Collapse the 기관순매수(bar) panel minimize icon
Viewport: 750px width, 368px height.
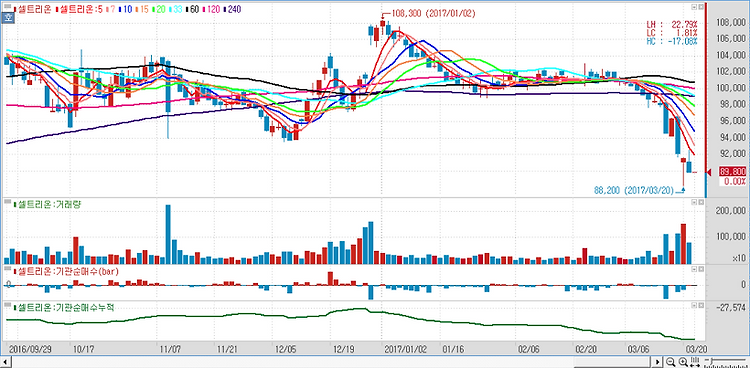click(694, 270)
